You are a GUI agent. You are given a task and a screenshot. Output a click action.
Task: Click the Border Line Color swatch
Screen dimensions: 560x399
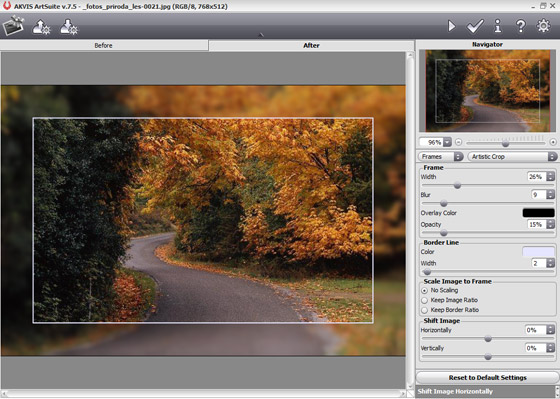(538, 251)
